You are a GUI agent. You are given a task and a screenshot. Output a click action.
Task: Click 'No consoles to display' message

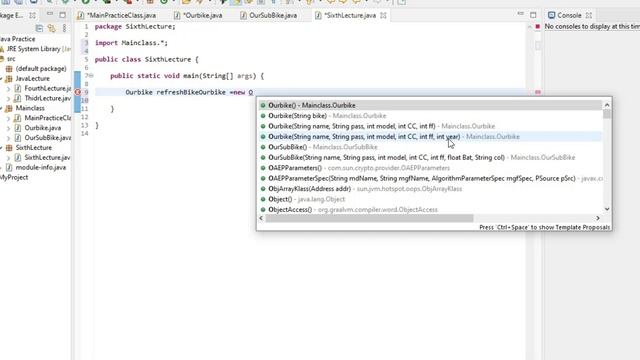(x=592, y=27)
